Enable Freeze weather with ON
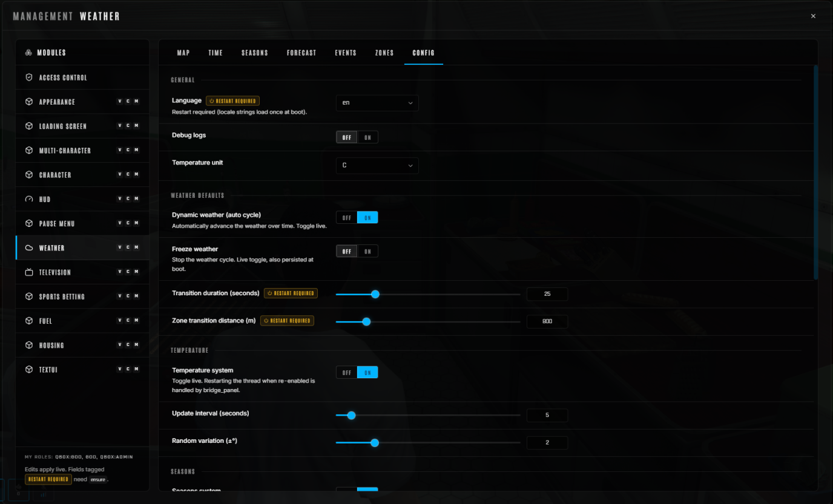Screen dimensions: 833x504 [x=367, y=251]
